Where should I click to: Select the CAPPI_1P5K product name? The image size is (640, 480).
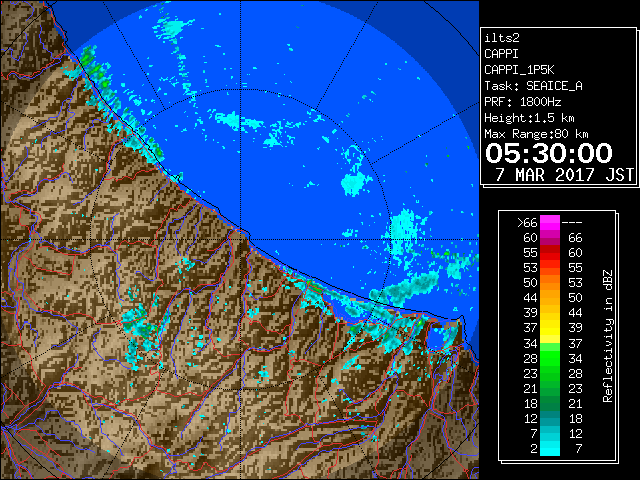(519, 70)
